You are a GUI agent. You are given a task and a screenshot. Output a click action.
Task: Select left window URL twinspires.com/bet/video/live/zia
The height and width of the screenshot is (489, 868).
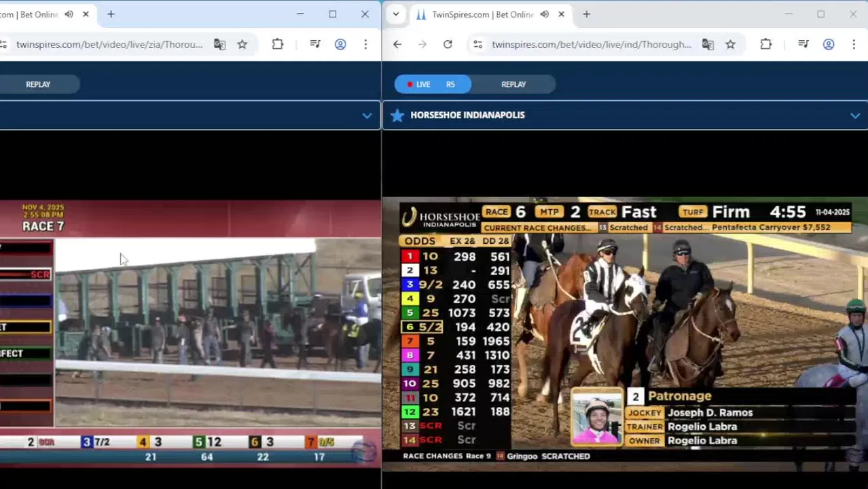pyautogui.click(x=109, y=44)
